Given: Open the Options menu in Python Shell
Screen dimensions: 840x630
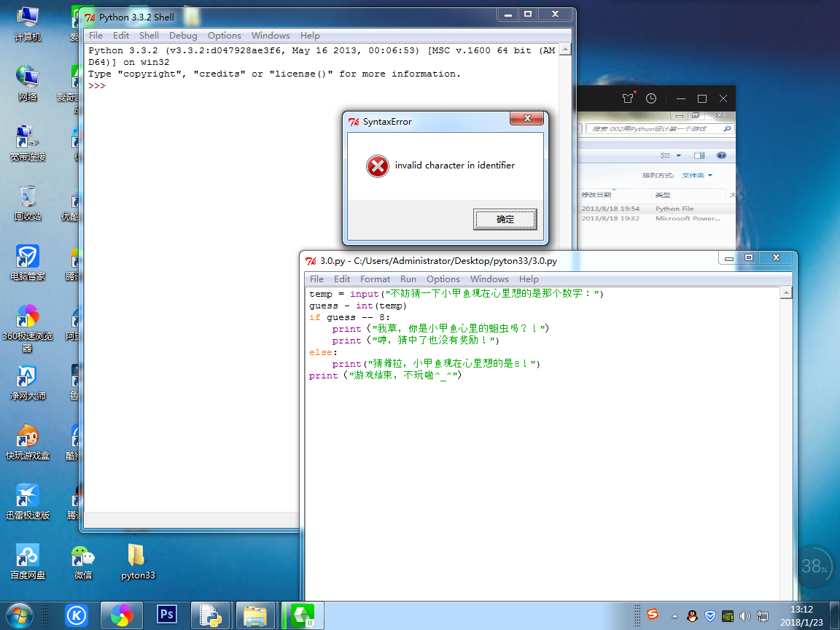Looking at the screenshot, I should tap(224, 35).
